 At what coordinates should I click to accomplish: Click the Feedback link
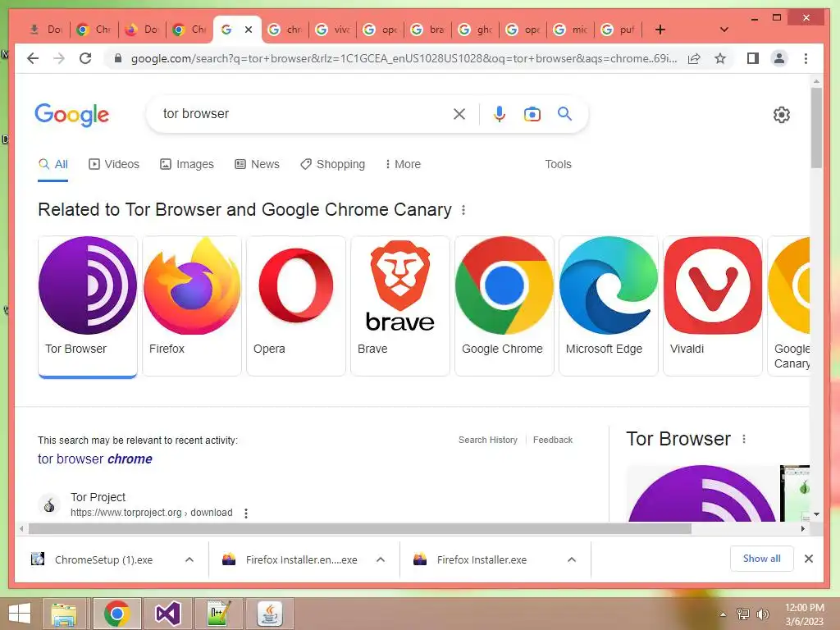(x=553, y=440)
